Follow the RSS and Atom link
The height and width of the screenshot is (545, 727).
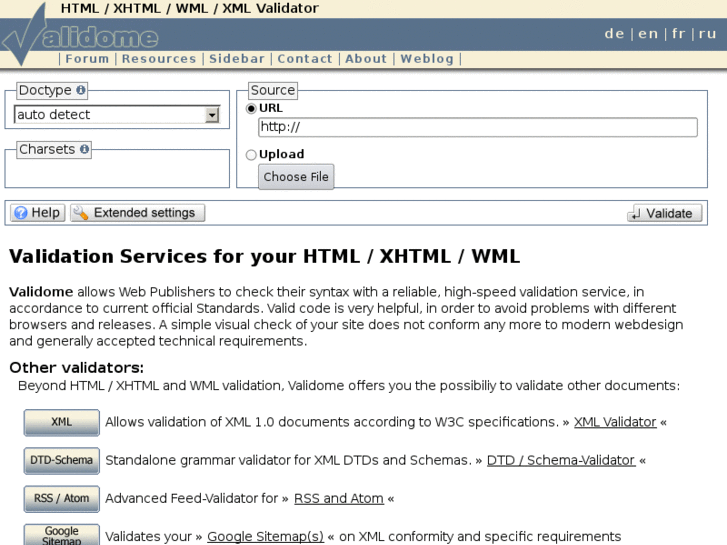coord(339,498)
